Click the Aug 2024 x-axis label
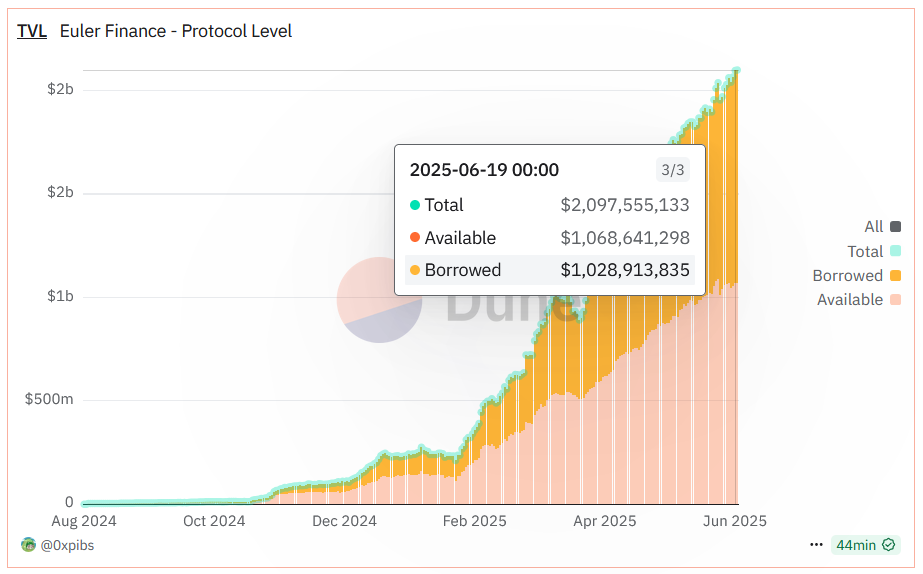The height and width of the screenshot is (574, 923). click(x=84, y=521)
